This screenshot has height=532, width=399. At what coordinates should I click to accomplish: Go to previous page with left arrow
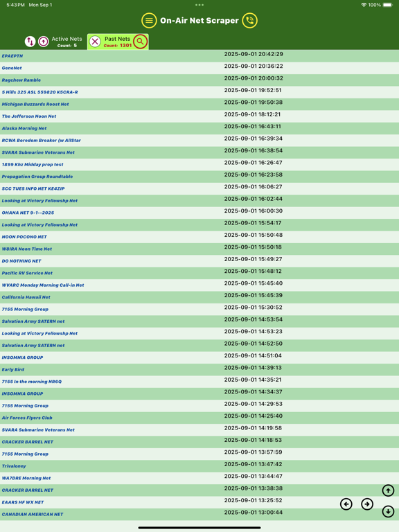click(x=346, y=504)
